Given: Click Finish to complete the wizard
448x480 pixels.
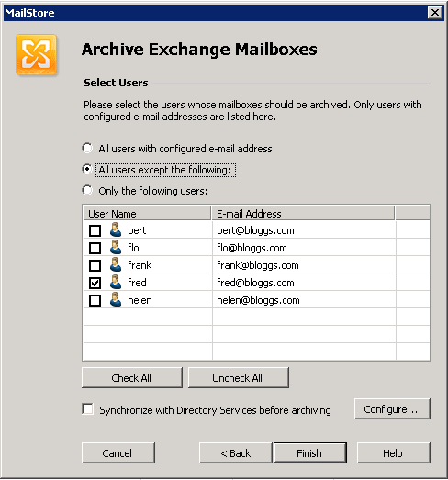Looking at the screenshot, I should point(310,452).
